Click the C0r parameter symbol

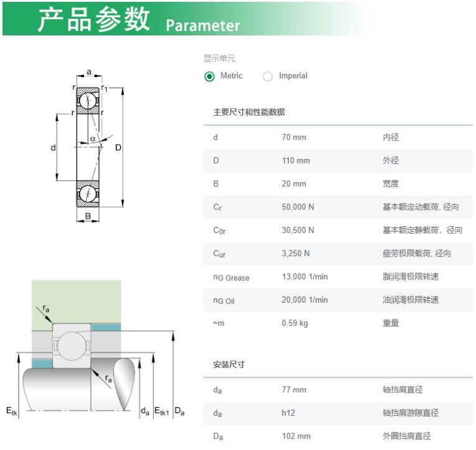pyautogui.click(x=219, y=231)
